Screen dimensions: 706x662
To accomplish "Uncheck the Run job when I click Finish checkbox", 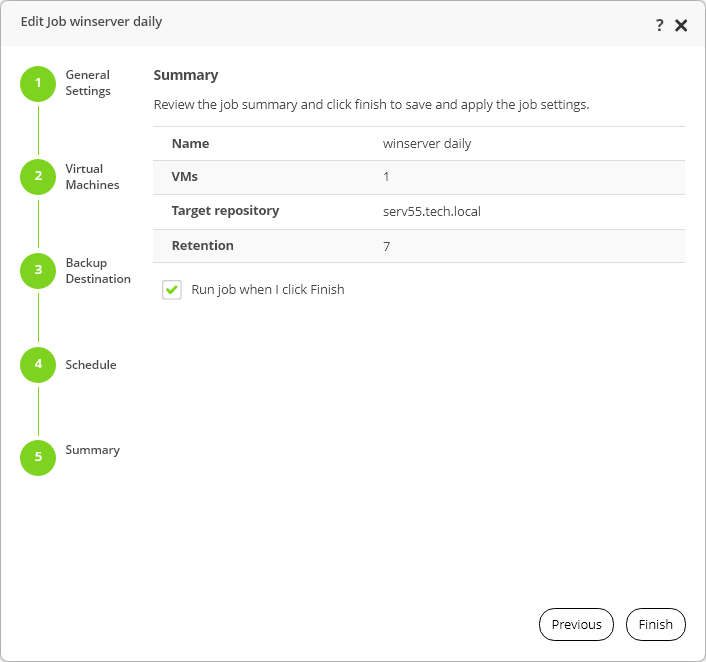I will click(172, 290).
